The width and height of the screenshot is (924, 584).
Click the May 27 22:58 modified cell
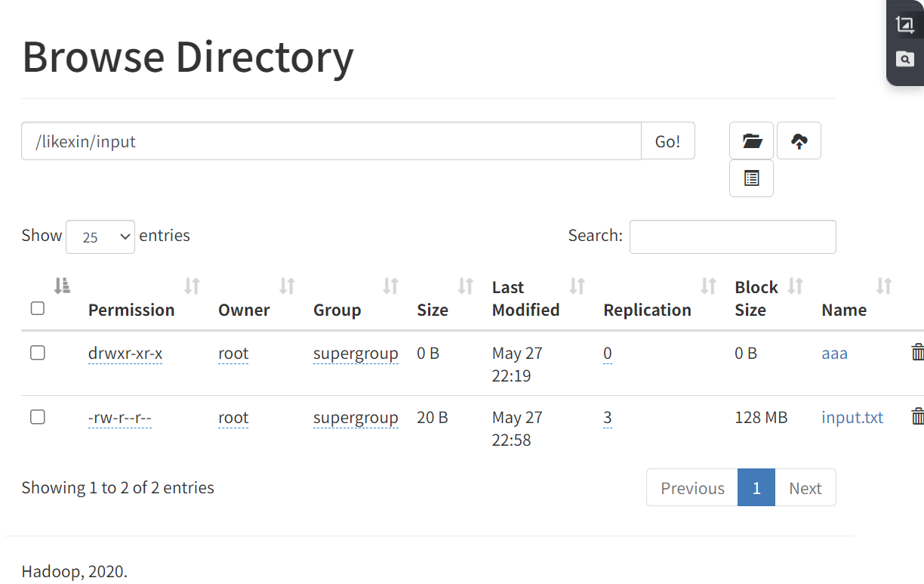(x=517, y=428)
